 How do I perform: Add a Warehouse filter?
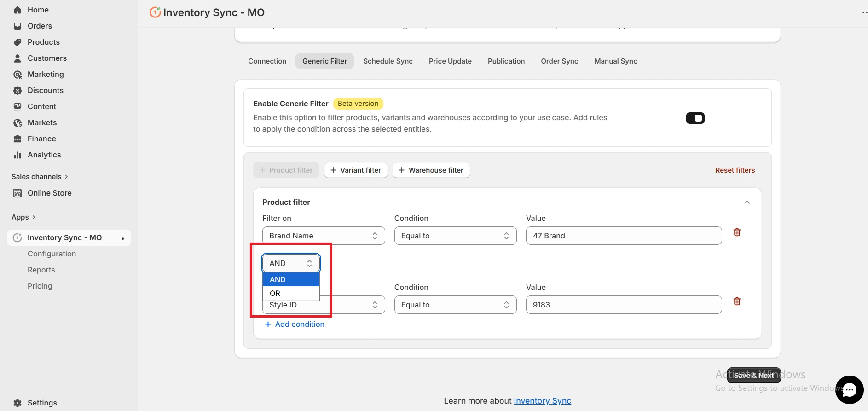pos(431,170)
